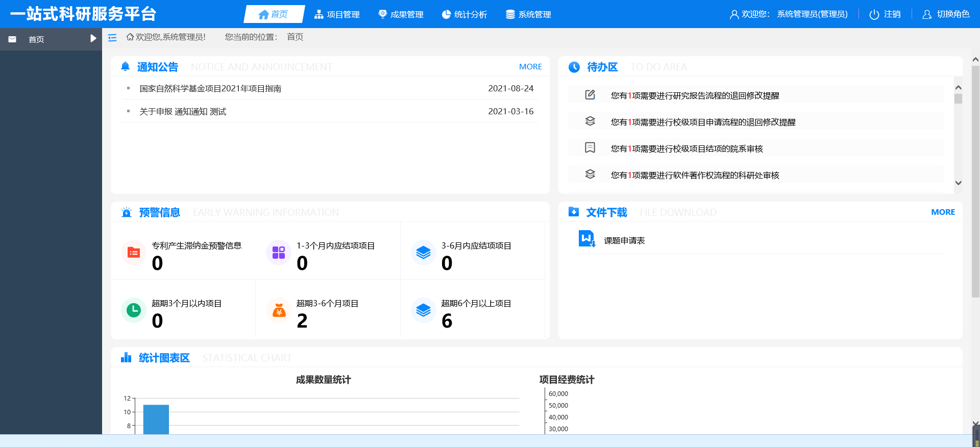
Task: Click layers icon for 校级项目申请 reminder
Action: click(590, 121)
